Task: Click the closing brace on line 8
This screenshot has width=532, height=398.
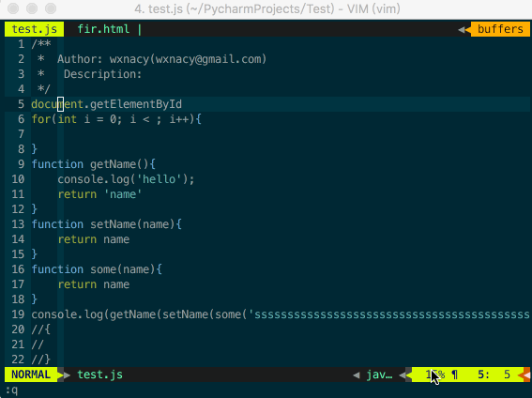Action: 35,149
